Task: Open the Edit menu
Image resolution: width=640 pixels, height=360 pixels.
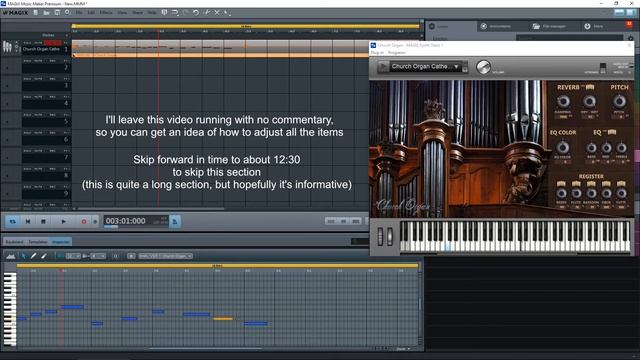Action: click(x=91, y=13)
